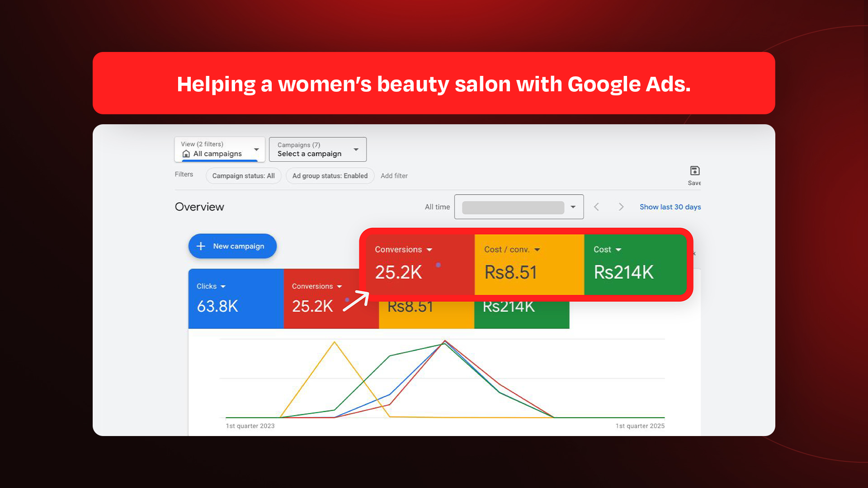This screenshot has width=868, height=488.
Task: Click the dot beside highlighted 25.2K conversions
Action: click(438, 265)
